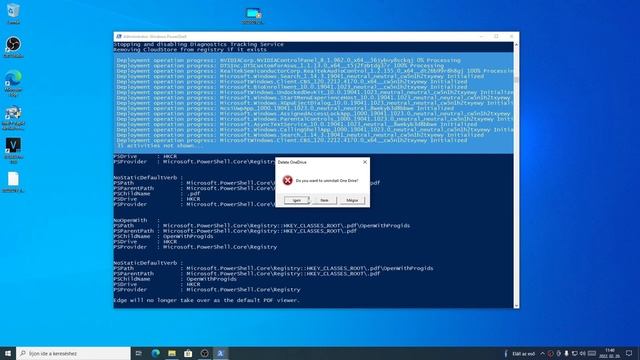Screen dimensions: 640x360
Task: Click Mégse in Delete OneDrive dialog
Action: coord(352,200)
